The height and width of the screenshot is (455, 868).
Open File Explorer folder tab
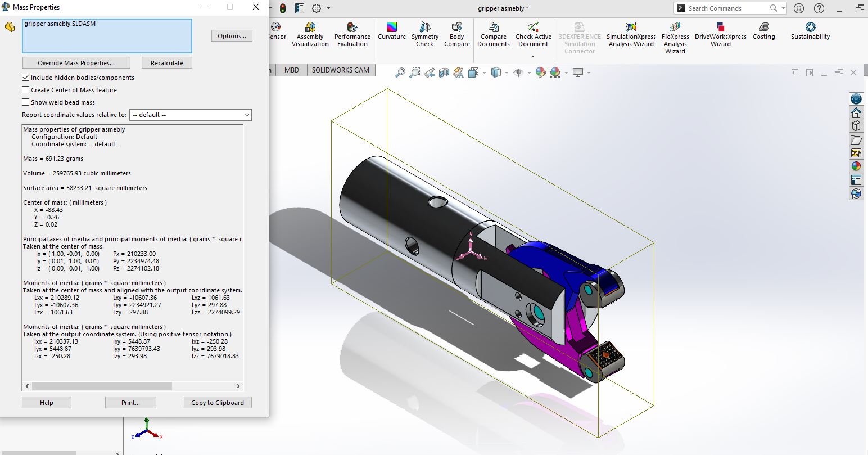tap(856, 139)
